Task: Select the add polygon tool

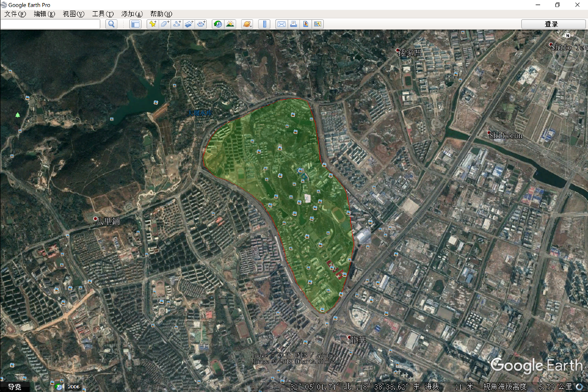Action: 164,24
